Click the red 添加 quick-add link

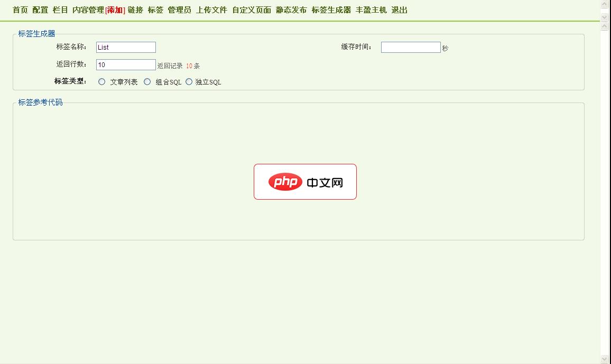coord(115,10)
